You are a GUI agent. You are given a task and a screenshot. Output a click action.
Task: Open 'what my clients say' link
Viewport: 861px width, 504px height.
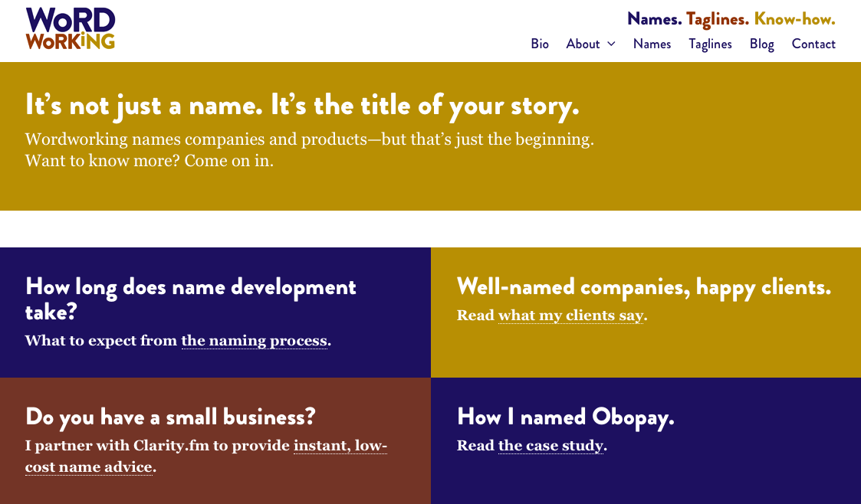pyautogui.click(x=570, y=316)
